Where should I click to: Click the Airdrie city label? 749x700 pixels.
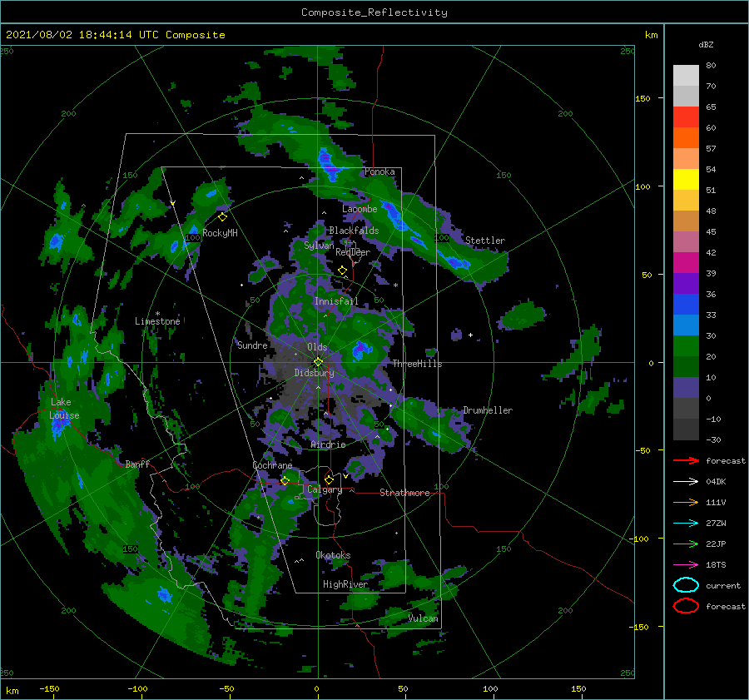point(328,444)
